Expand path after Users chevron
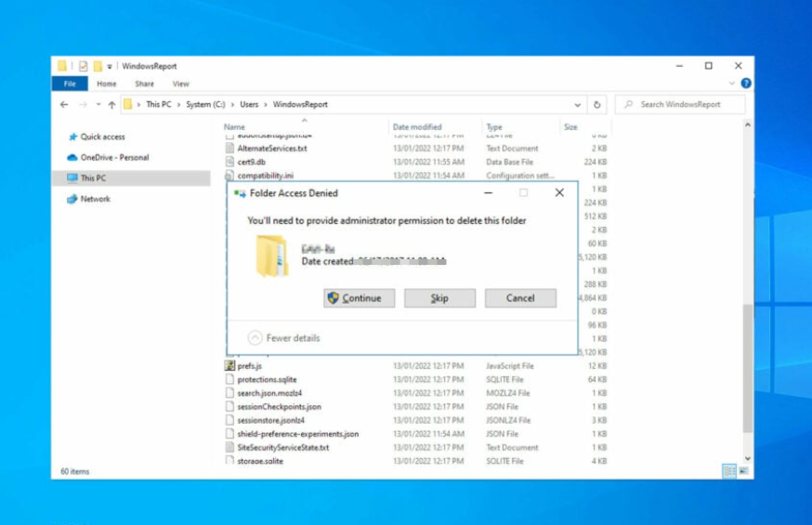This screenshot has width=812, height=525. click(266, 105)
